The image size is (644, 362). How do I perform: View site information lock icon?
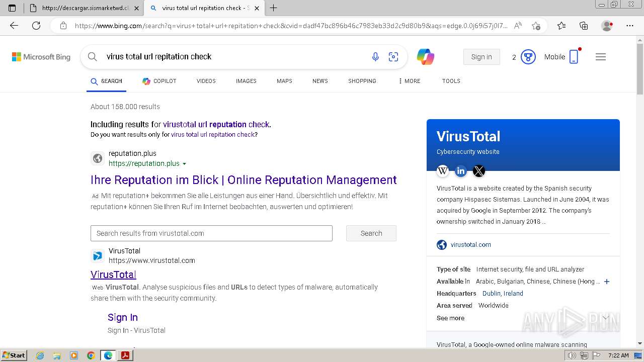click(63, 26)
